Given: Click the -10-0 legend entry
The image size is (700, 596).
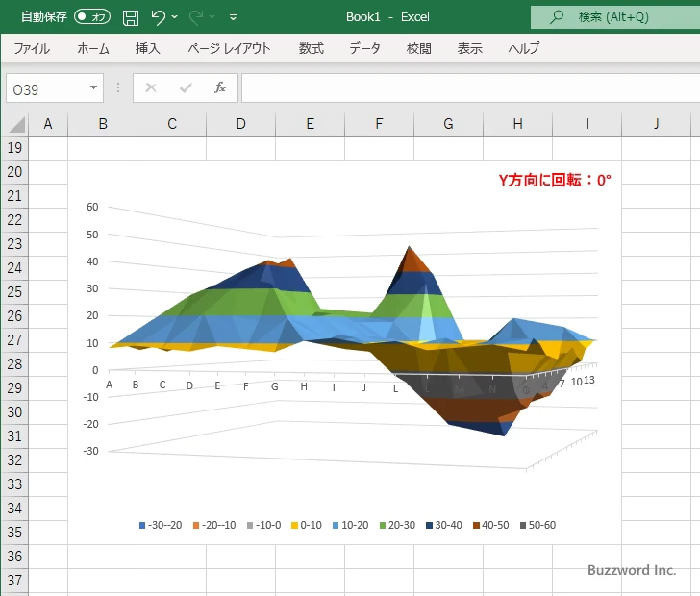Looking at the screenshot, I should tap(263, 525).
